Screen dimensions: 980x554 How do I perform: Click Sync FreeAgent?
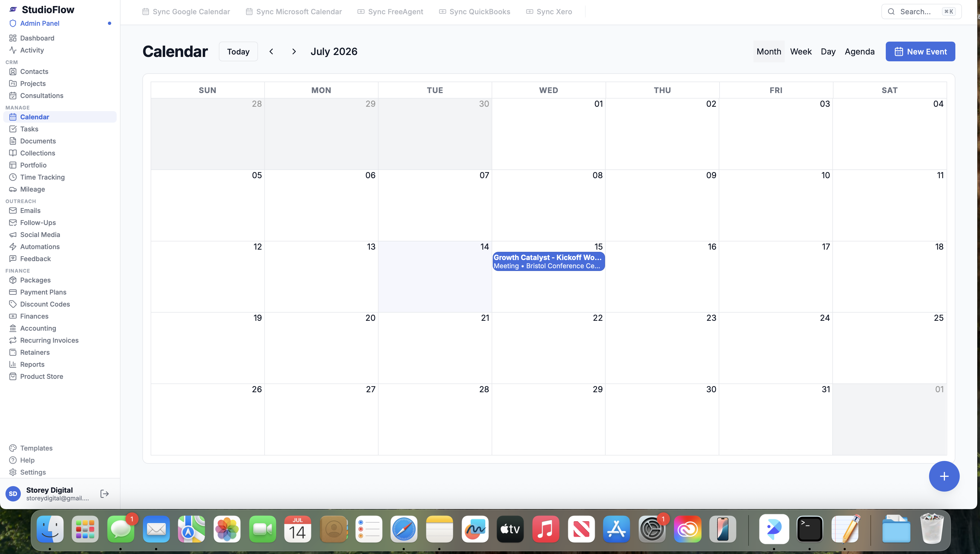click(390, 12)
